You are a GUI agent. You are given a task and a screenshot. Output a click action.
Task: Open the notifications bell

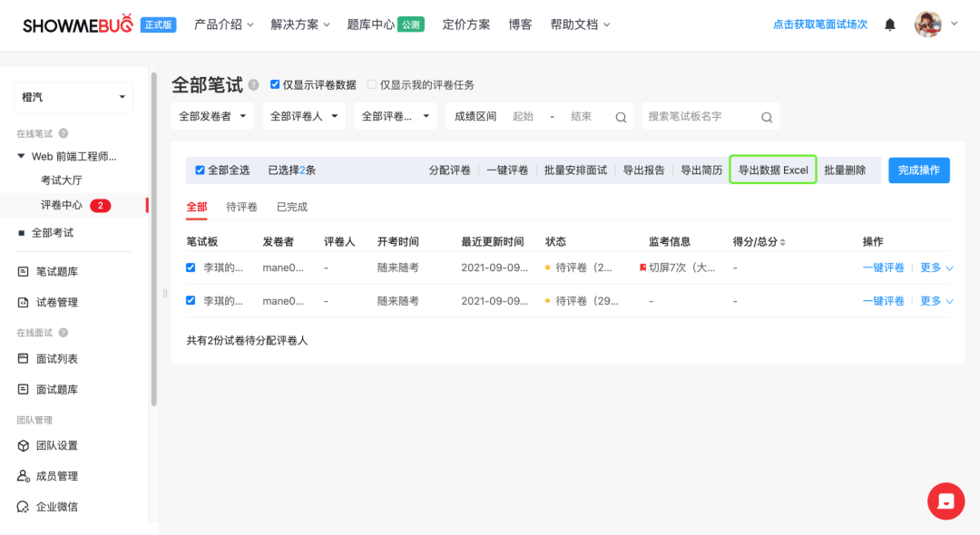point(890,24)
